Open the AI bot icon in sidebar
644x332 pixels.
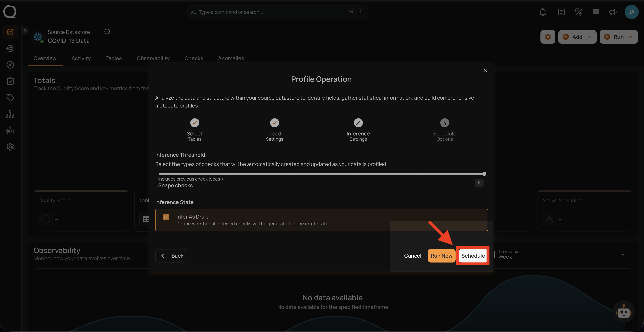(10, 130)
